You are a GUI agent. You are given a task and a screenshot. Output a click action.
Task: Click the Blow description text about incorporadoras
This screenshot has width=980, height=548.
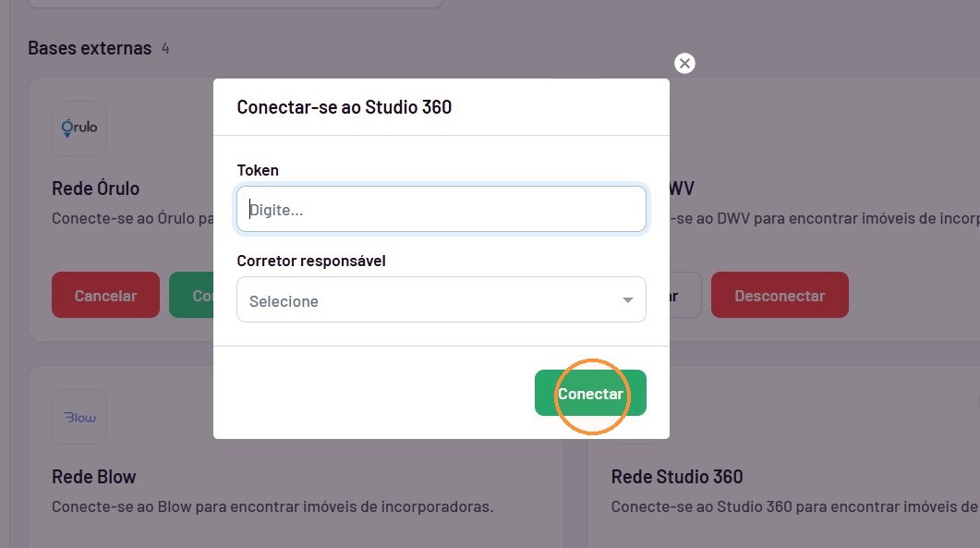[x=272, y=506]
